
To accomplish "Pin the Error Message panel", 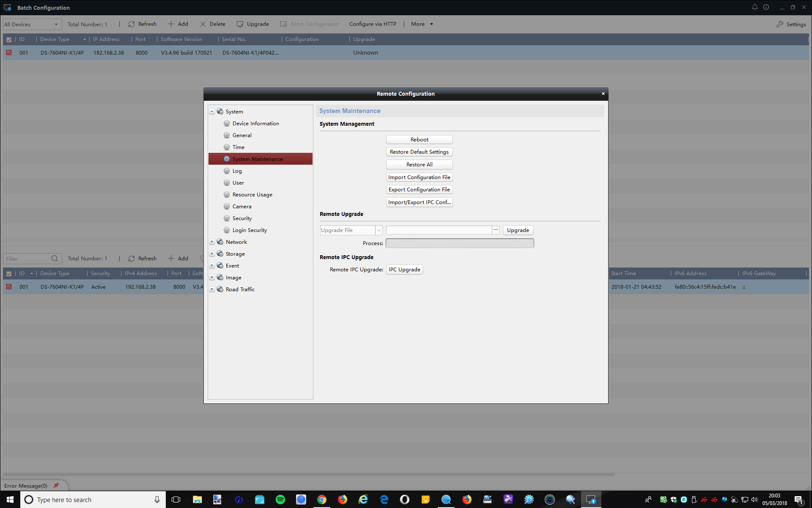I will pyautogui.click(x=56, y=485).
